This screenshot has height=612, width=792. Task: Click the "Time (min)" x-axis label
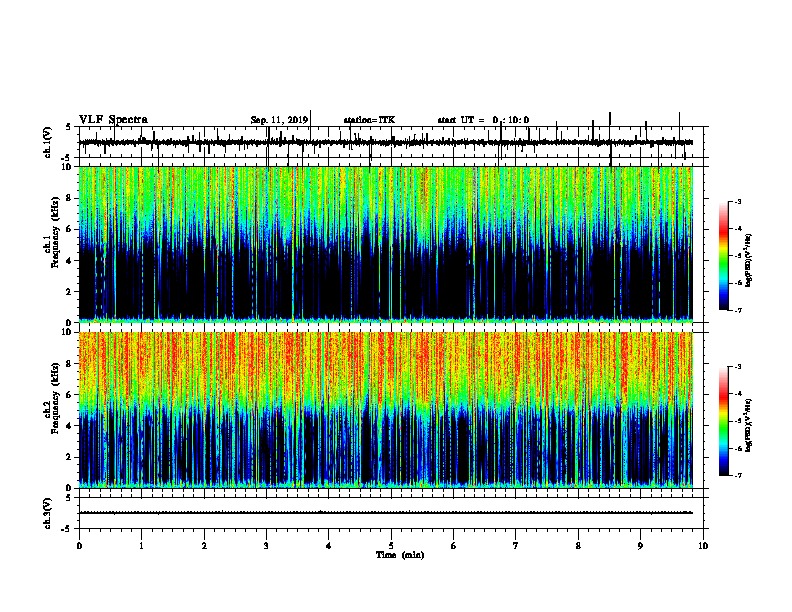[x=400, y=555]
